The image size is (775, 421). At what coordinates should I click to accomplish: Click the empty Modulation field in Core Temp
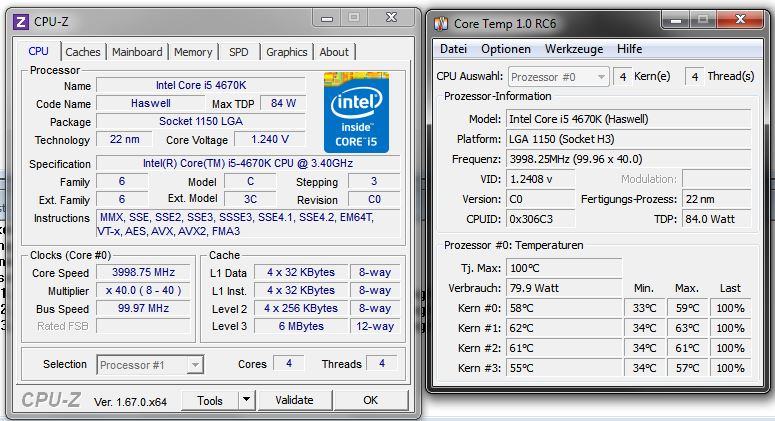(x=716, y=179)
